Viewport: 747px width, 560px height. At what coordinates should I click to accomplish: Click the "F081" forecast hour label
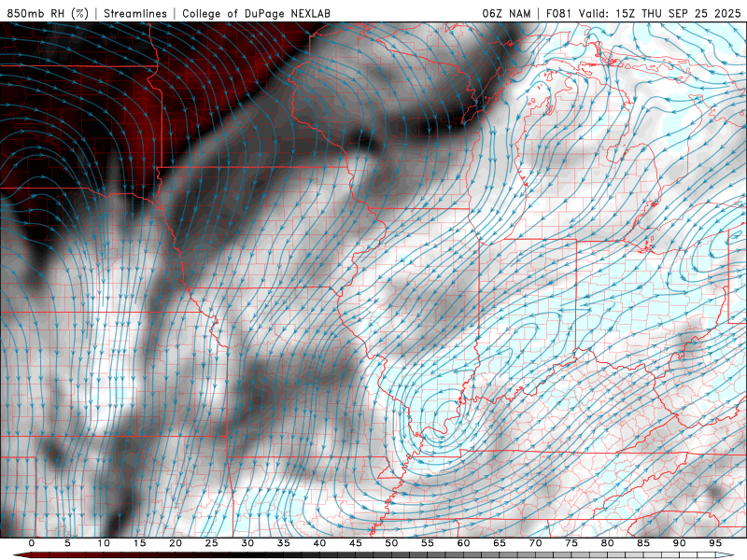click(559, 14)
